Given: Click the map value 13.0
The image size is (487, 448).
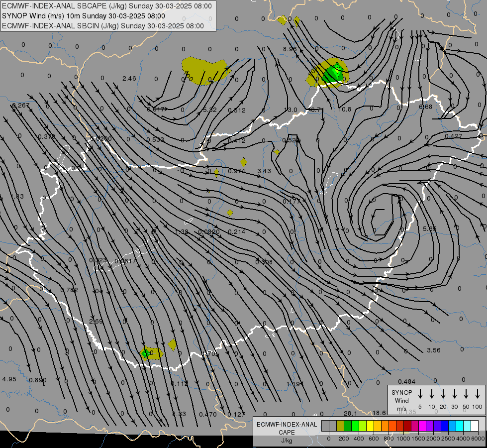Looking at the screenshot, I should point(291,110).
